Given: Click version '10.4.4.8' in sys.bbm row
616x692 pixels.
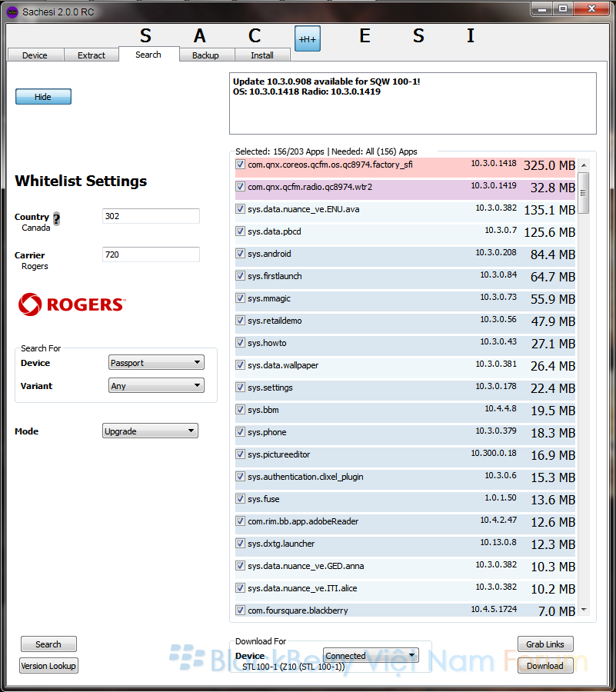Looking at the screenshot, I should (501, 409).
